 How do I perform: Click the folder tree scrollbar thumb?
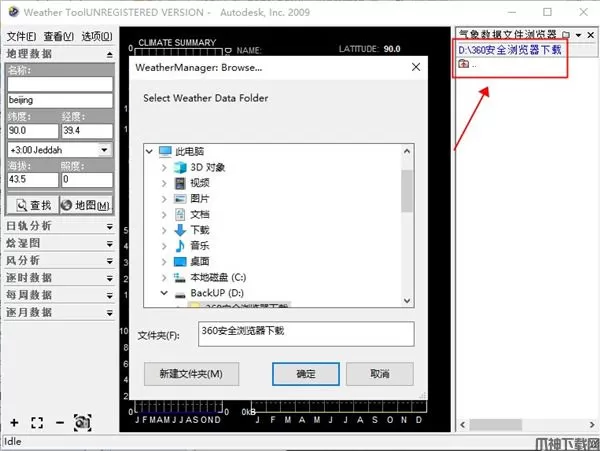pyautogui.click(x=407, y=191)
